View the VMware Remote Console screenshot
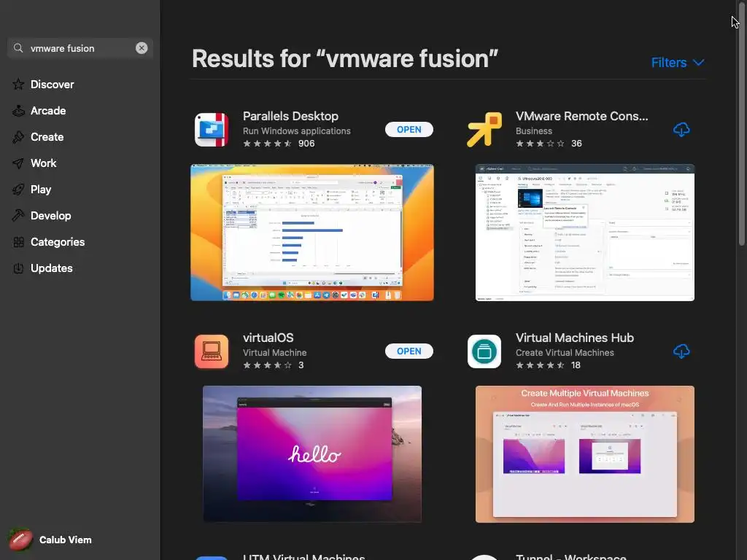Image resolution: width=747 pixels, height=560 pixels. (584, 233)
